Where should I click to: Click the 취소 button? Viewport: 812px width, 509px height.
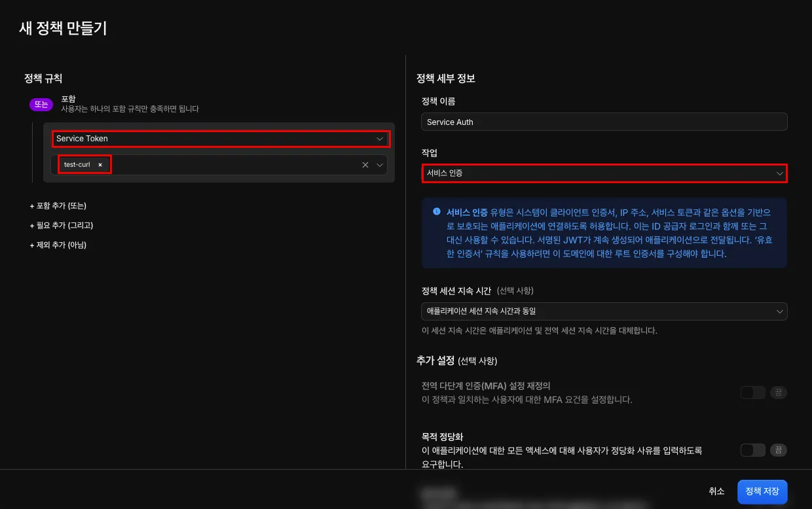point(716,491)
